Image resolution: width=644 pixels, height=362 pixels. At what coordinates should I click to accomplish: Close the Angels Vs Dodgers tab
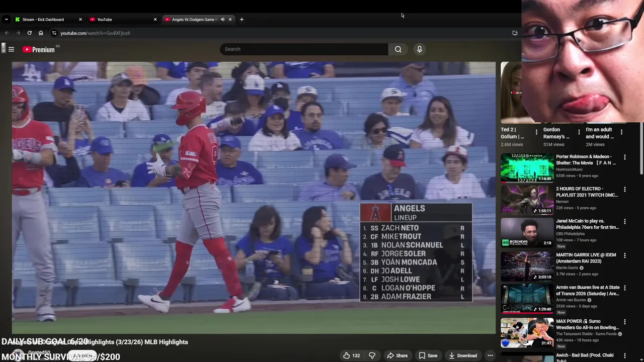[x=230, y=20]
